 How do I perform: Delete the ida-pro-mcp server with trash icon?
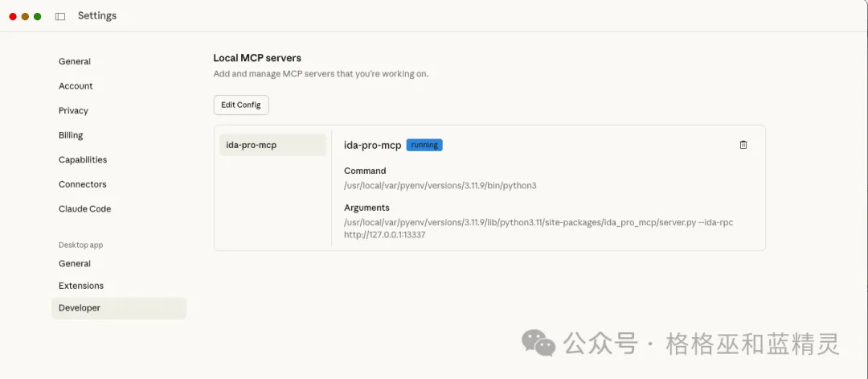(743, 145)
